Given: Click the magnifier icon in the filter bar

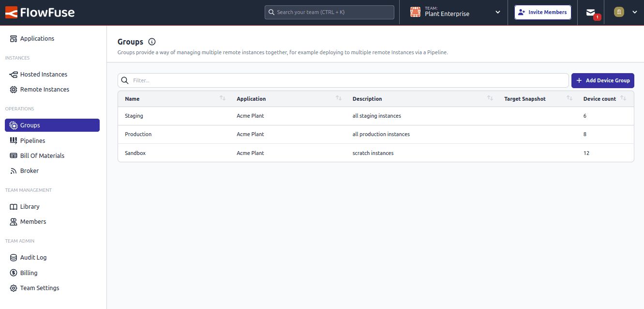Looking at the screenshot, I should coord(125,80).
